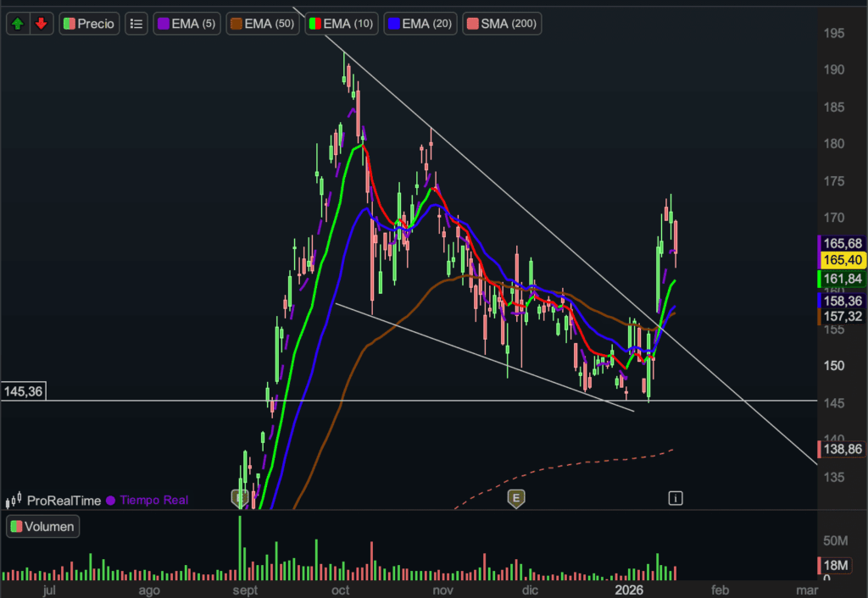Click the red down arrow button
This screenshot has width=868, height=598.
click(41, 24)
